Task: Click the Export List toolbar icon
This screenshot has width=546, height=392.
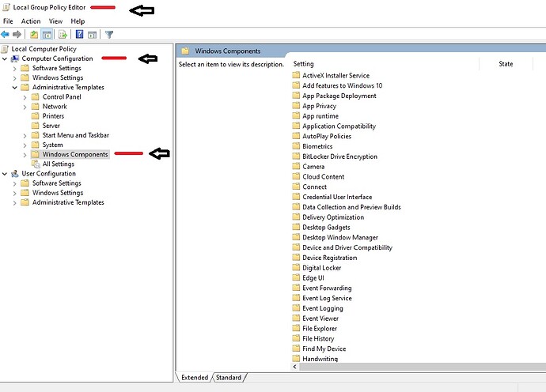Action: [x=63, y=34]
